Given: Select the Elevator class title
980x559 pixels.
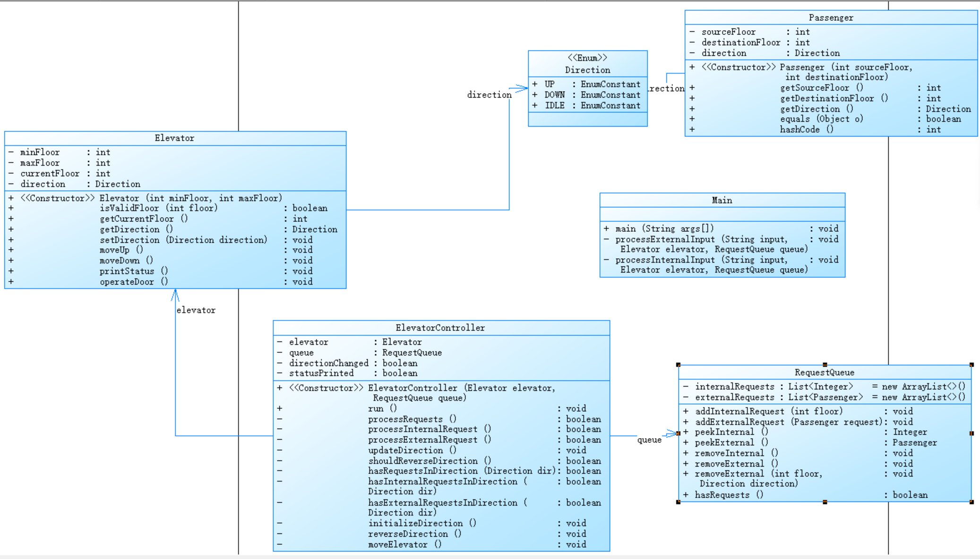Looking at the screenshot, I should tap(174, 138).
